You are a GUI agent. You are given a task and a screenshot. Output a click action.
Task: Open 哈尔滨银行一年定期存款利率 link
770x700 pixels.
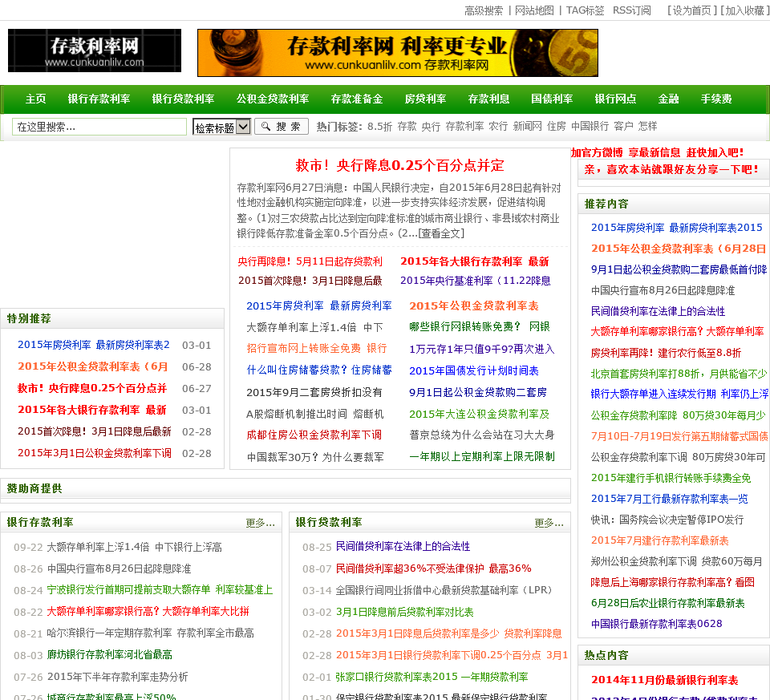(150, 633)
